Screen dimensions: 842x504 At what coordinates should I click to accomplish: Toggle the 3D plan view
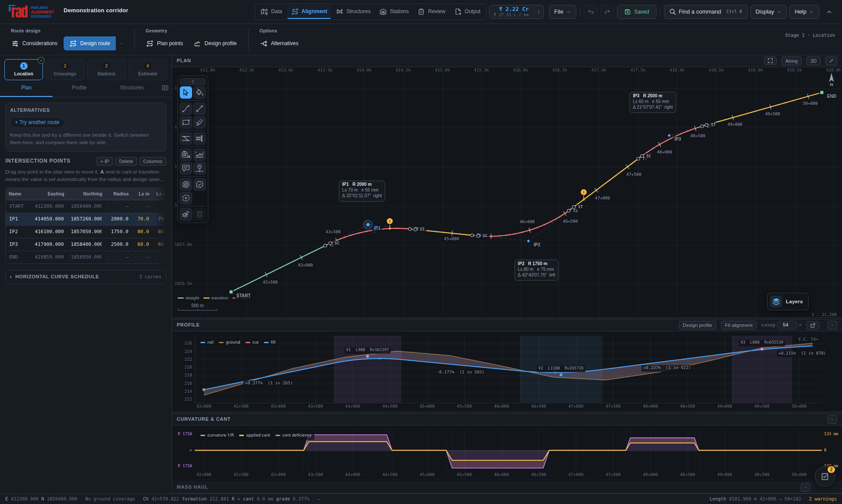coord(813,61)
